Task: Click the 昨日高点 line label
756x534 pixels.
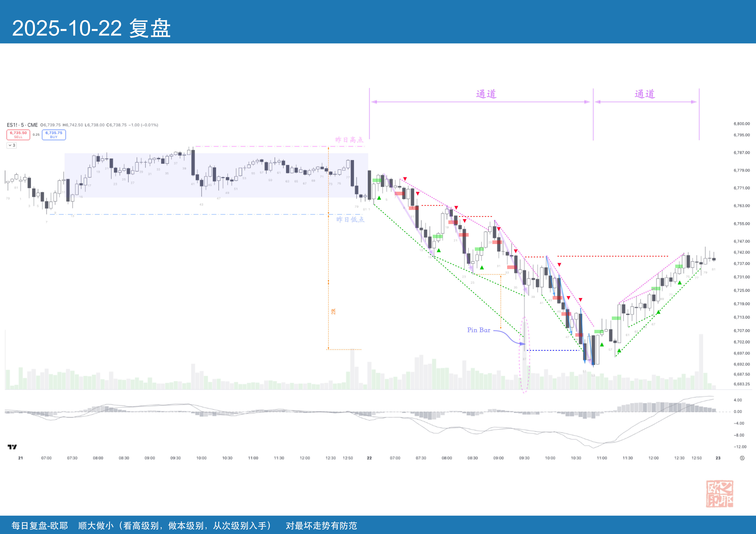Action: pyautogui.click(x=349, y=140)
